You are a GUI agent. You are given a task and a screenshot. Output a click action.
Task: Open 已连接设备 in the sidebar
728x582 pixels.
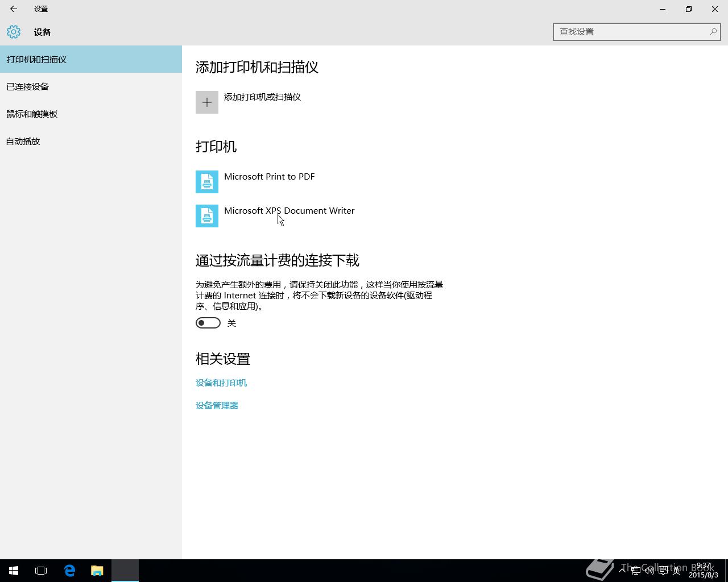(x=91, y=86)
